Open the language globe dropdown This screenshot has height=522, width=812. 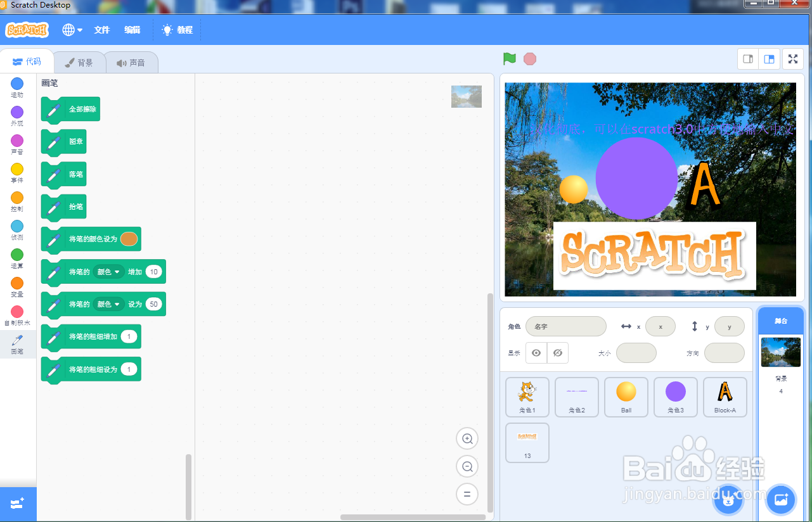coord(72,30)
